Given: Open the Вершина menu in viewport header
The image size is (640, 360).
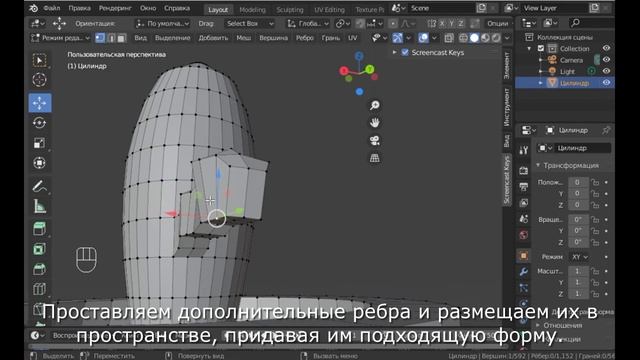Looking at the screenshot, I should [x=273, y=38].
